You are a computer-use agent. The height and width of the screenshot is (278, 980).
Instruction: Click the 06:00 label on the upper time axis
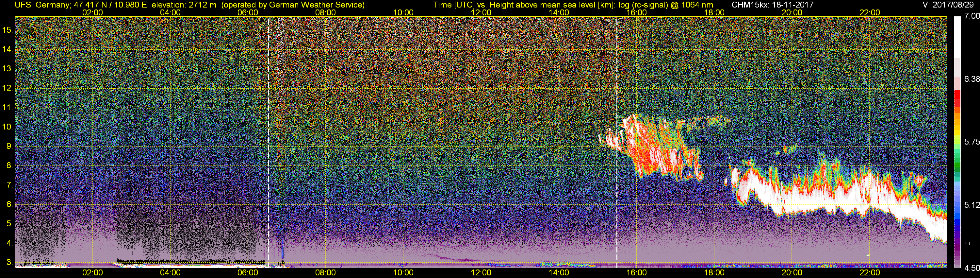point(248,12)
